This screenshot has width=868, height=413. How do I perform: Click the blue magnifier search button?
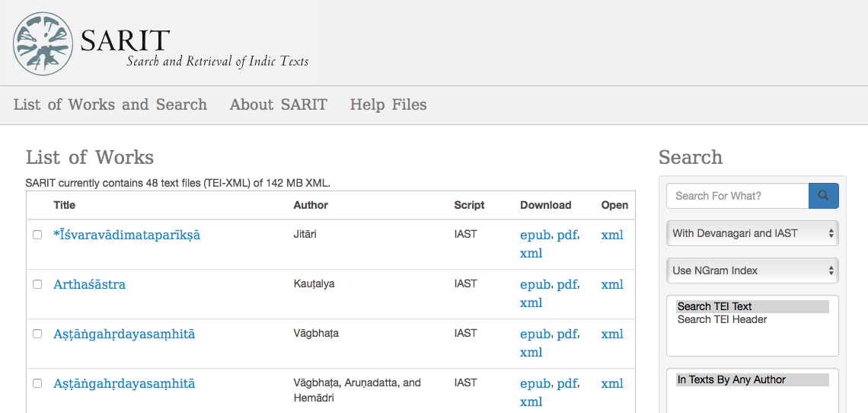click(824, 196)
